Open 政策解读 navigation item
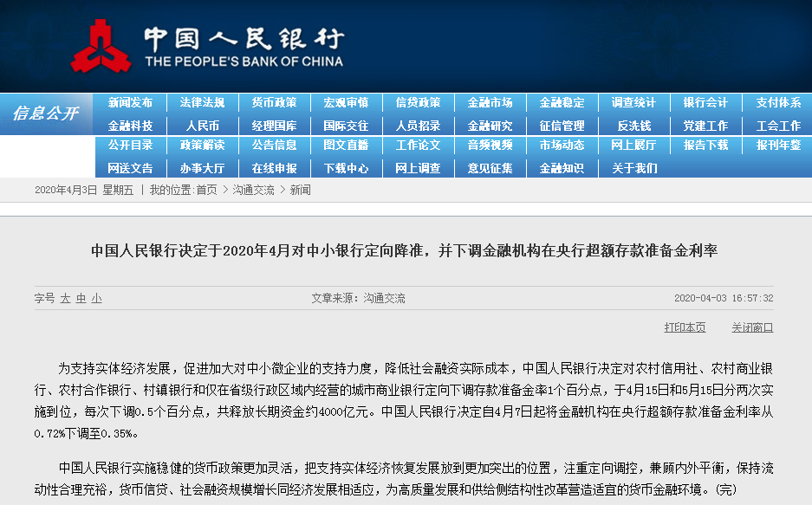This screenshot has height=505, width=812. click(203, 145)
